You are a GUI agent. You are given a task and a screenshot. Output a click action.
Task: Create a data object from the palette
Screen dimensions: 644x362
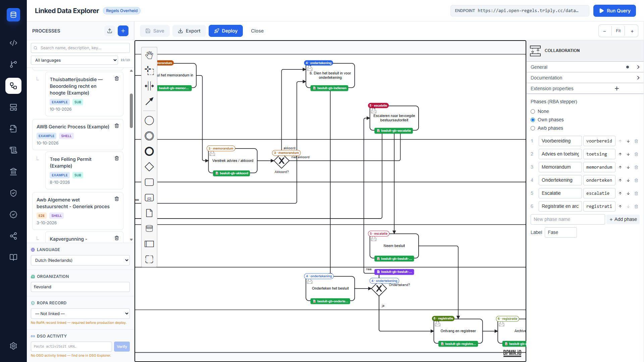point(149,213)
